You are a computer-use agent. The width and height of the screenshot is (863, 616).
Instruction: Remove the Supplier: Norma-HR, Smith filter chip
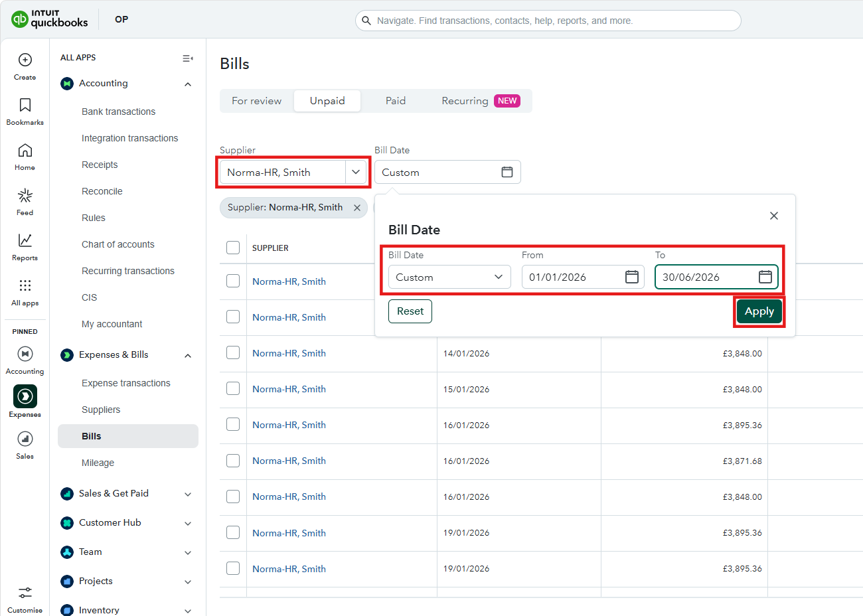point(357,208)
